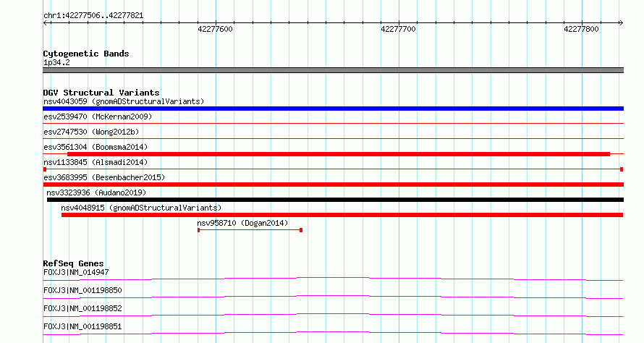Image resolution: width=644 pixels, height=343 pixels.
Task: Click the chr1:42277506..42277821 coordinate label
Action: 93,16
